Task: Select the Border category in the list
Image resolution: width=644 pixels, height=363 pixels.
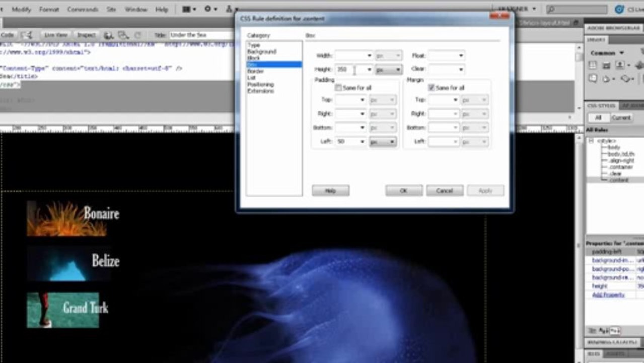Action: tap(256, 71)
